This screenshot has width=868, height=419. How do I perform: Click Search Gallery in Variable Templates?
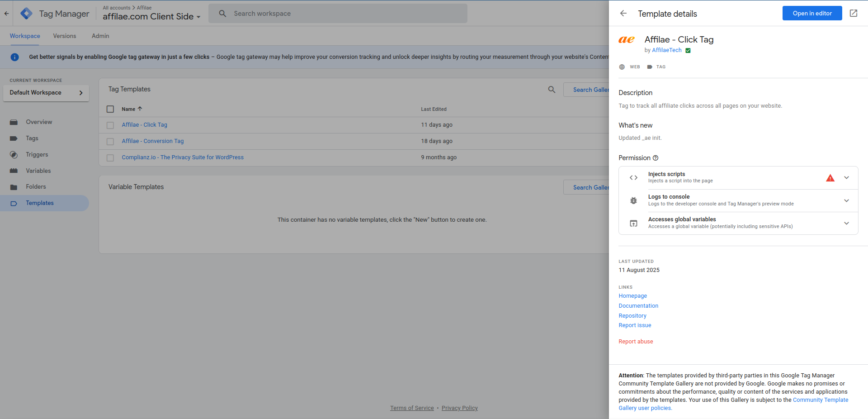(586, 187)
